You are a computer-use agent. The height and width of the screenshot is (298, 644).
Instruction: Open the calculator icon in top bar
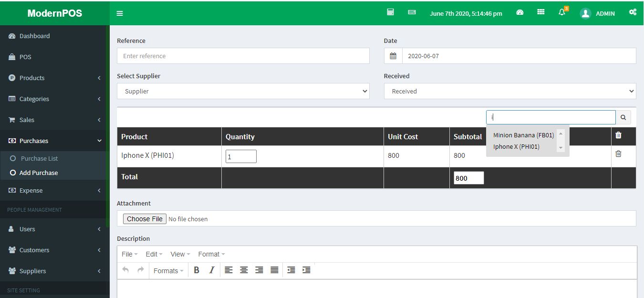click(390, 12)
